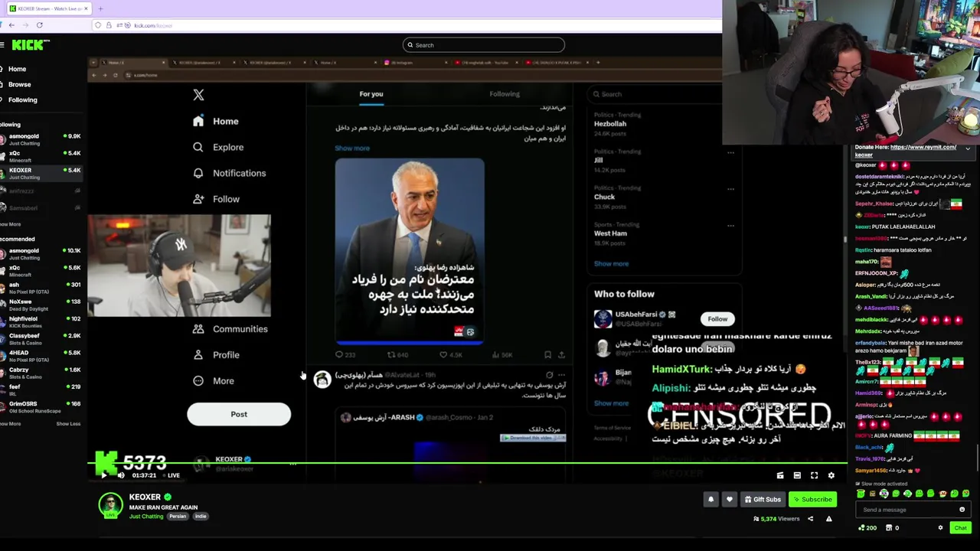Open recommended channel Cabrzy

click(41, 373)
